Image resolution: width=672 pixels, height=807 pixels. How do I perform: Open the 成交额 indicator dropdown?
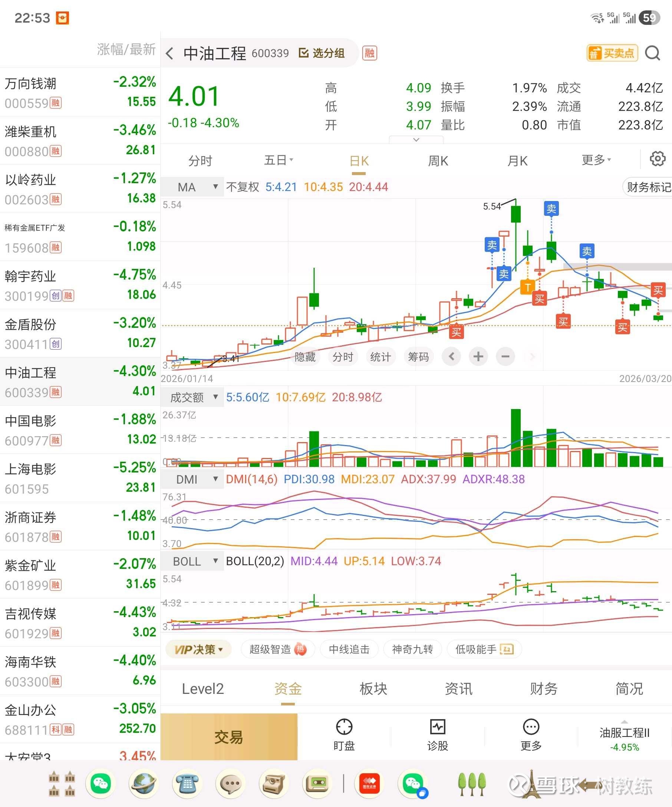(192, 397)
